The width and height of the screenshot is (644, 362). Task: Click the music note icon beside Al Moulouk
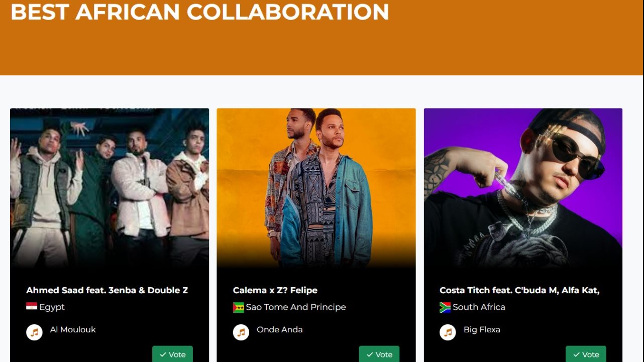click(34, 332)
